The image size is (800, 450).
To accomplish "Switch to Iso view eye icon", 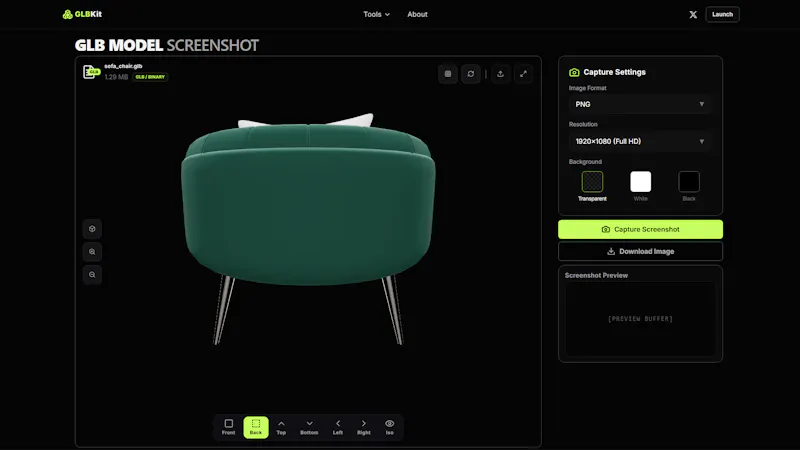I will pyautogui.click(x=389, y=427).
